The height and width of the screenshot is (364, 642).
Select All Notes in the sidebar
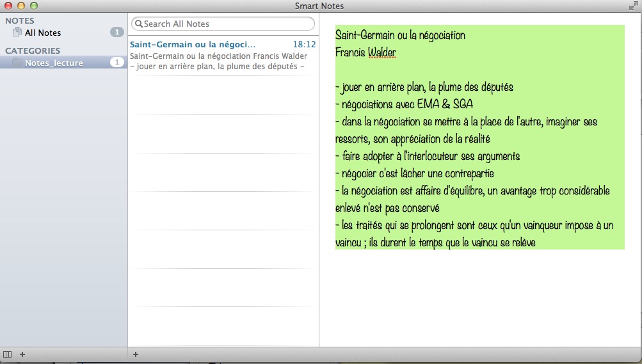pos(43,33)
